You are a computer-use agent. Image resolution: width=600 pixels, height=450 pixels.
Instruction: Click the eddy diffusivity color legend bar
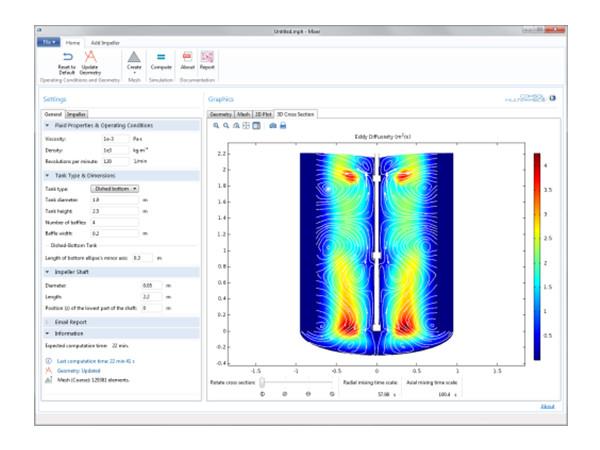pos(537,256)
